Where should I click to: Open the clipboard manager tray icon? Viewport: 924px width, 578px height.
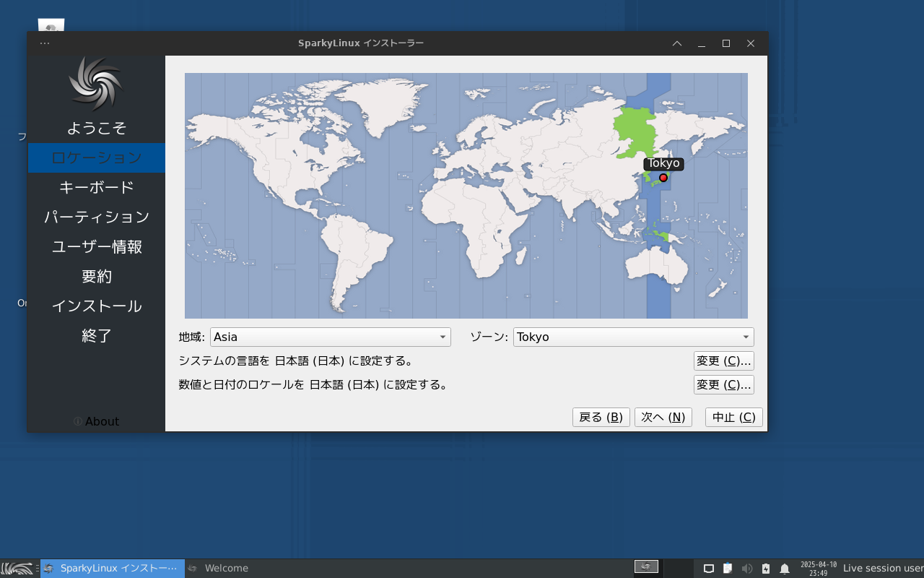(x=728, y=569)
